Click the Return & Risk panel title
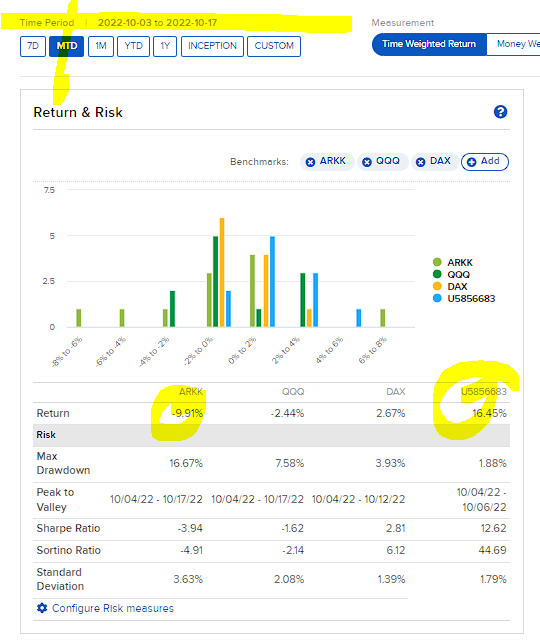 78,112
